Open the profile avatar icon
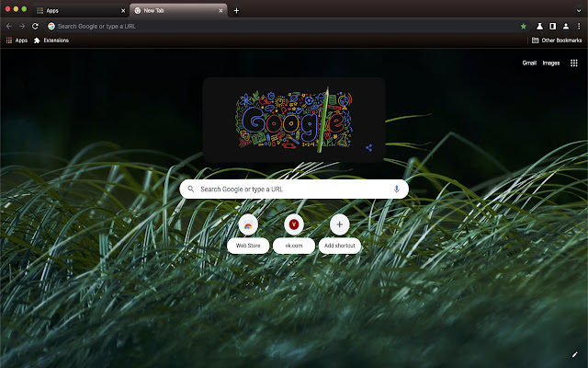Image resolution: width=588 pixels, height=368 pixels. pyautogui.click(x=566, y=27)
